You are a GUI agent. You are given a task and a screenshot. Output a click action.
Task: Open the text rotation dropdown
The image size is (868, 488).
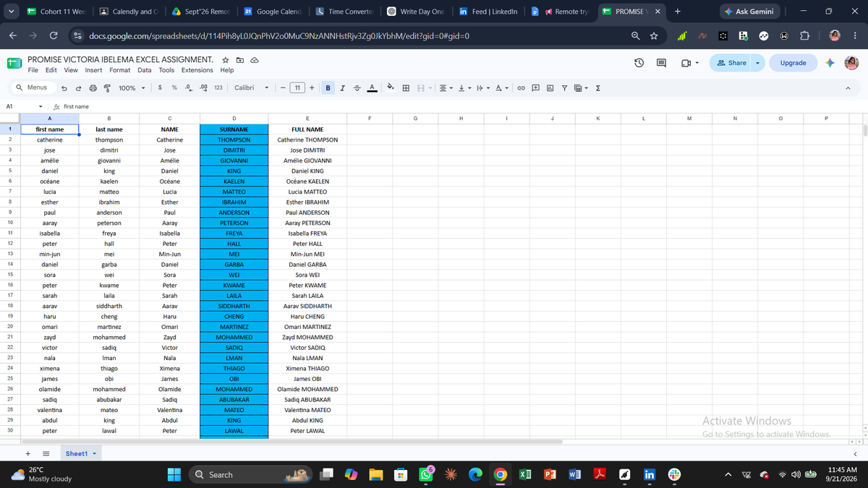pos(501,87)
